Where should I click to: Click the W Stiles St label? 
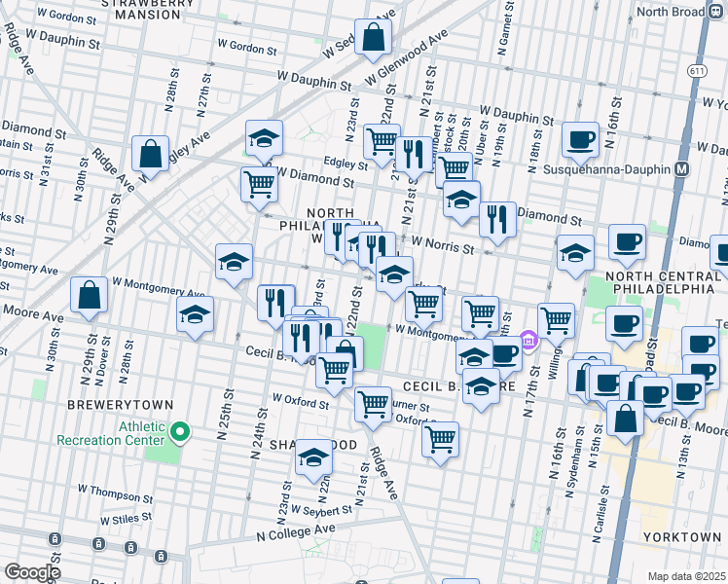click(x=126, y=519)
